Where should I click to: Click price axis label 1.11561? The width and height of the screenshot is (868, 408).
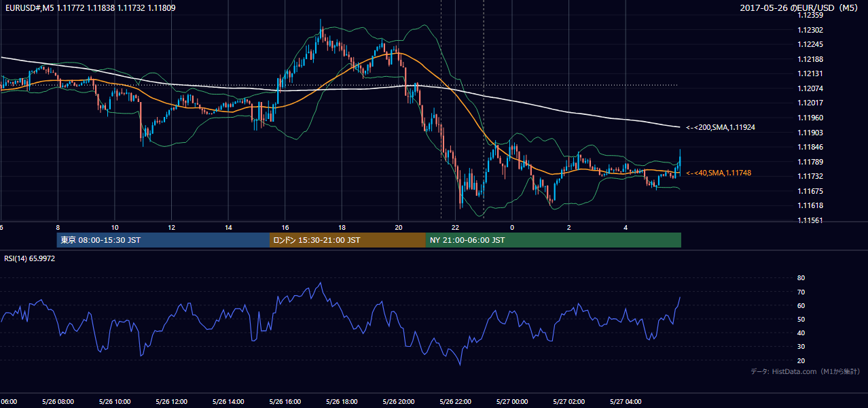point(809,220)
